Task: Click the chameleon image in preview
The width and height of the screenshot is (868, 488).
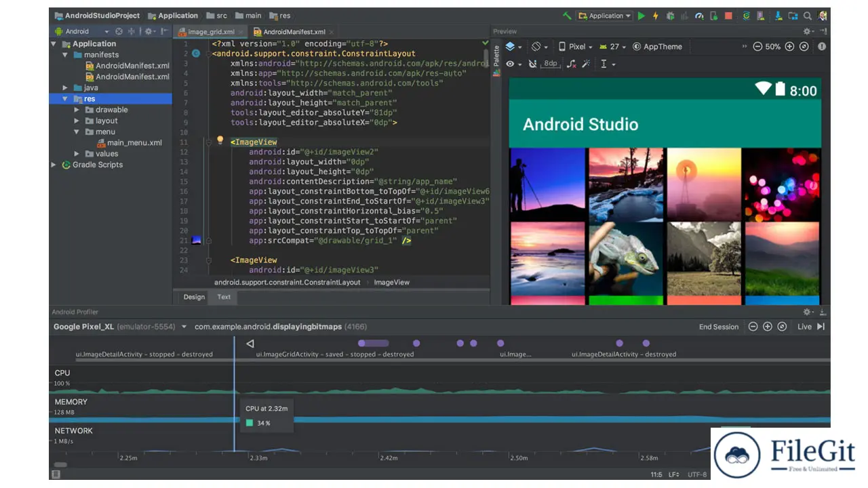Action: 626,259
